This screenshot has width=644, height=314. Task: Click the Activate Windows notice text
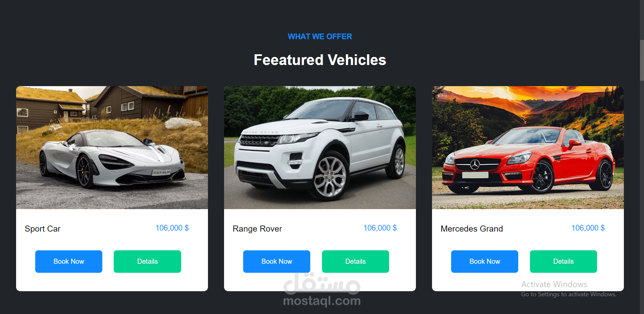coord(554,285)
